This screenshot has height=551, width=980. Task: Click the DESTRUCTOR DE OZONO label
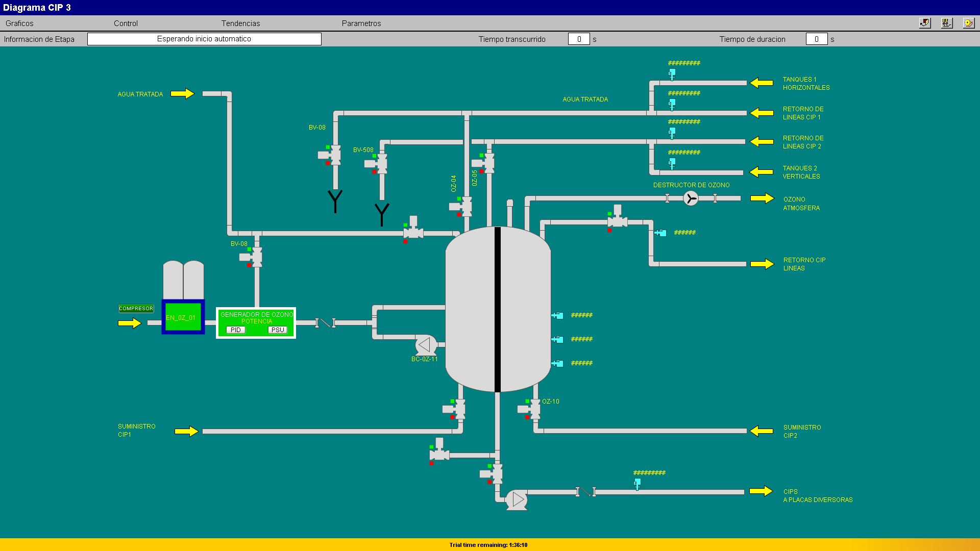point(691,185)
